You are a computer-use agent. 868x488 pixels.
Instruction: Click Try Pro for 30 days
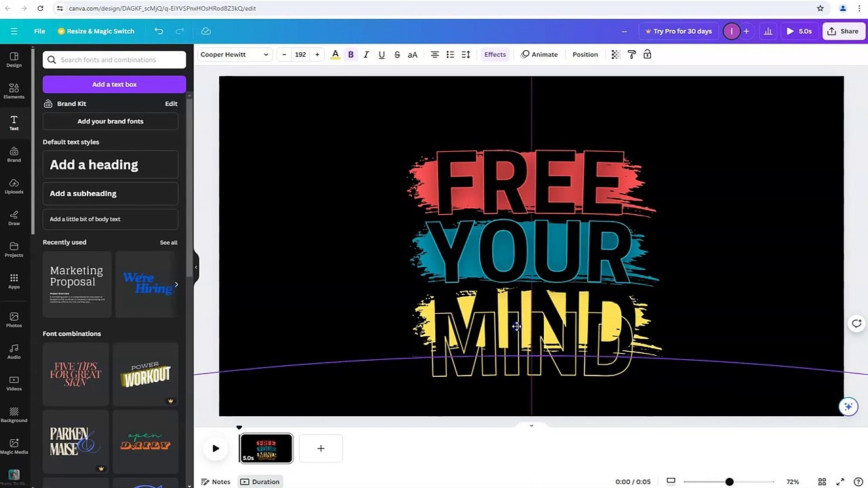coord(678,31)
